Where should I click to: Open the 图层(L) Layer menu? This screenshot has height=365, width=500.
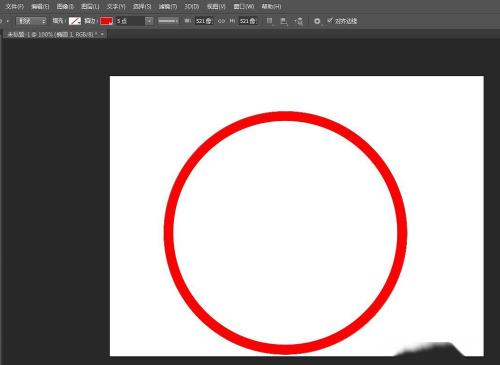point(90,6)
